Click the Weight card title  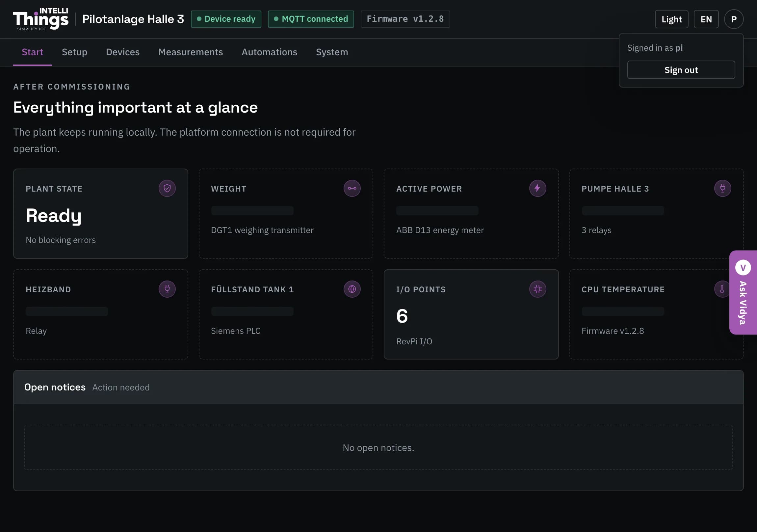[x=228, y=189]
